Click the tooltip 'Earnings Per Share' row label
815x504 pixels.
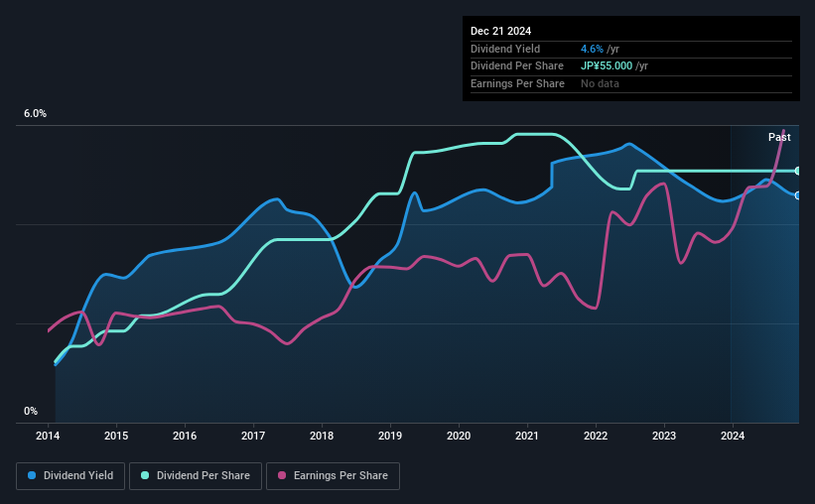(x=517, y=83)
